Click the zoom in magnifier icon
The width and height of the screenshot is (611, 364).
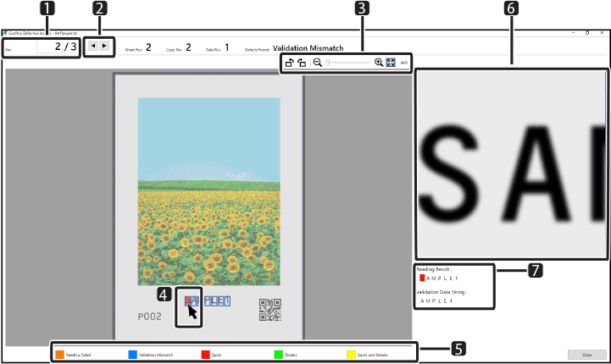point(379,63)
